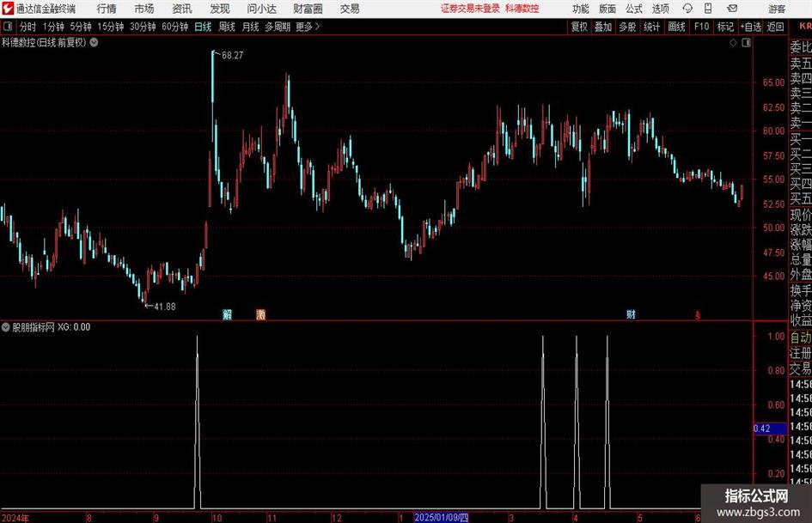Open the mail message icon
Screen dimensions: 812x523
[x=732, y=9]
